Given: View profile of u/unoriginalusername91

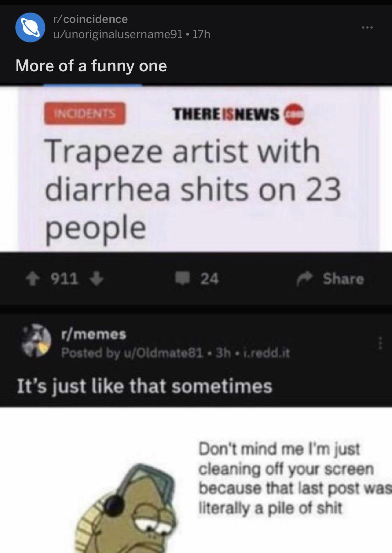Looking at the screenshot, I should tap(118, 34).
